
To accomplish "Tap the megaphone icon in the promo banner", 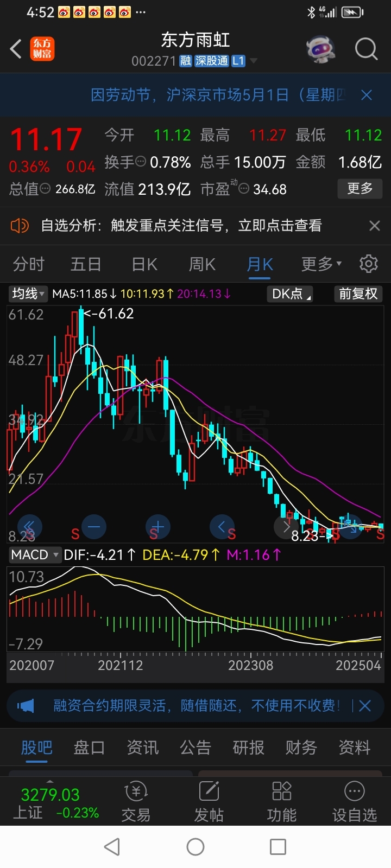I will pyautogui.click(x=26, y=706).
